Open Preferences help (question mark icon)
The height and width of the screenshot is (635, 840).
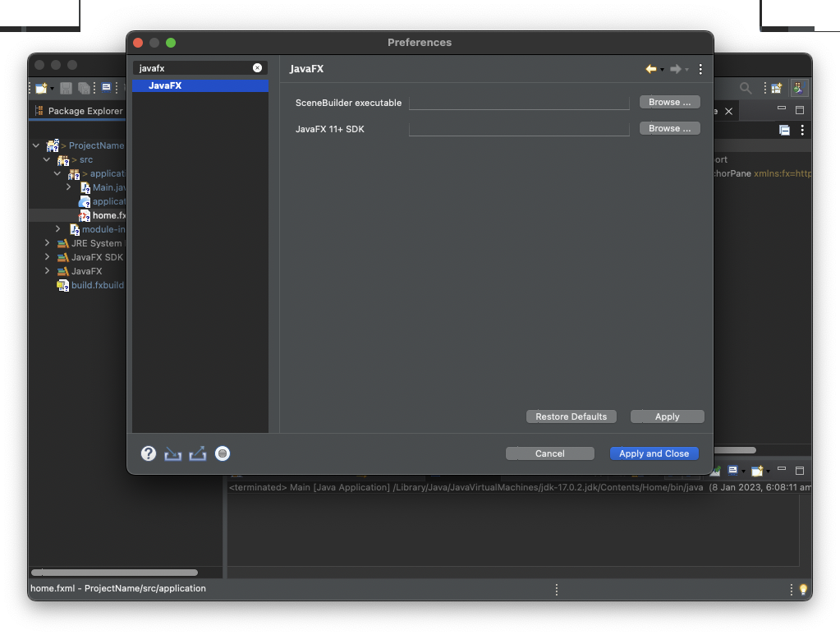pos(149,454)
